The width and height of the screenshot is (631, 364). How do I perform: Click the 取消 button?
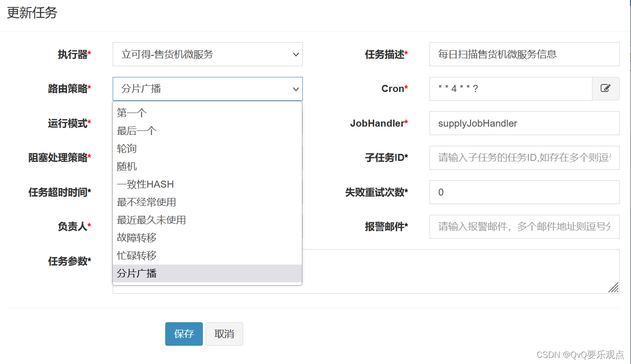tap(224, 334)
